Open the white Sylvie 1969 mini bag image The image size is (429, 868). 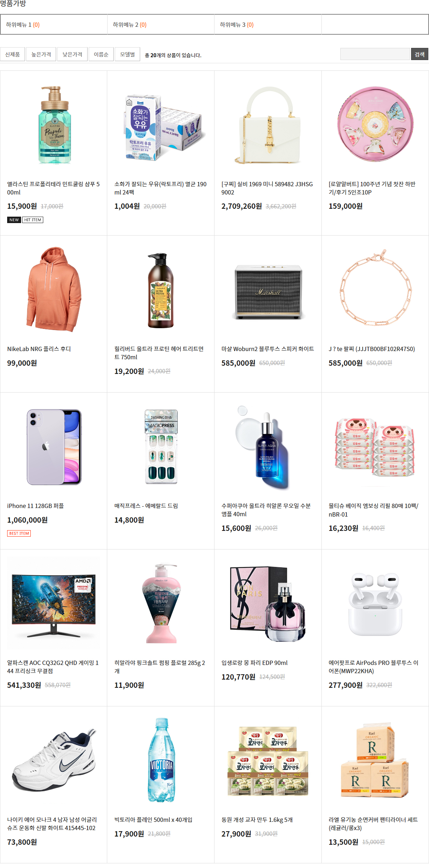[x=268, y=124]
